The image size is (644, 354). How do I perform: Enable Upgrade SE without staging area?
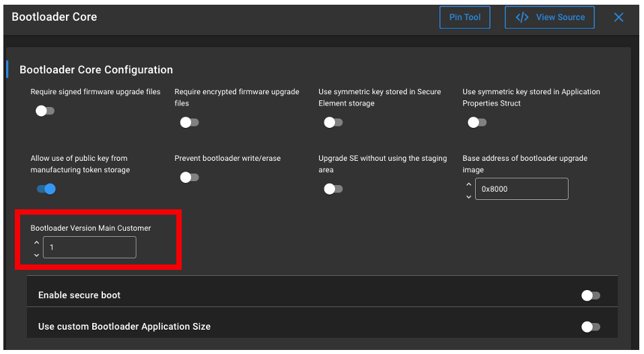[333, 189]
